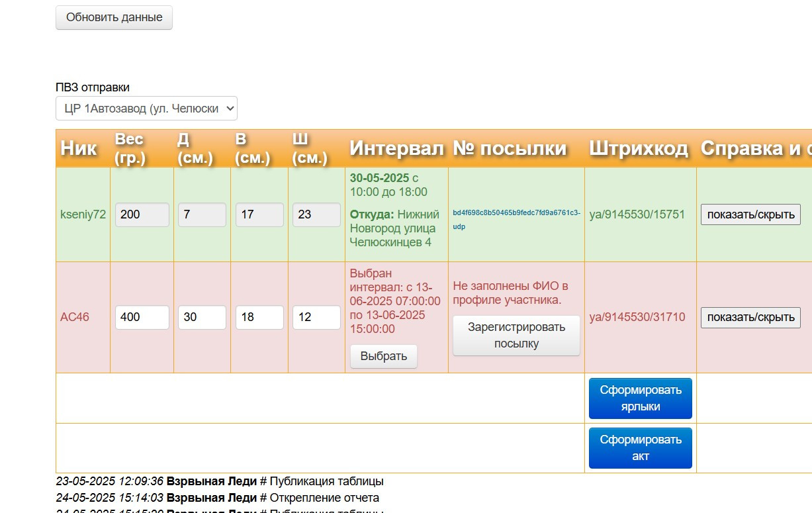Select the kseniy72 nickname

point(83,214)
